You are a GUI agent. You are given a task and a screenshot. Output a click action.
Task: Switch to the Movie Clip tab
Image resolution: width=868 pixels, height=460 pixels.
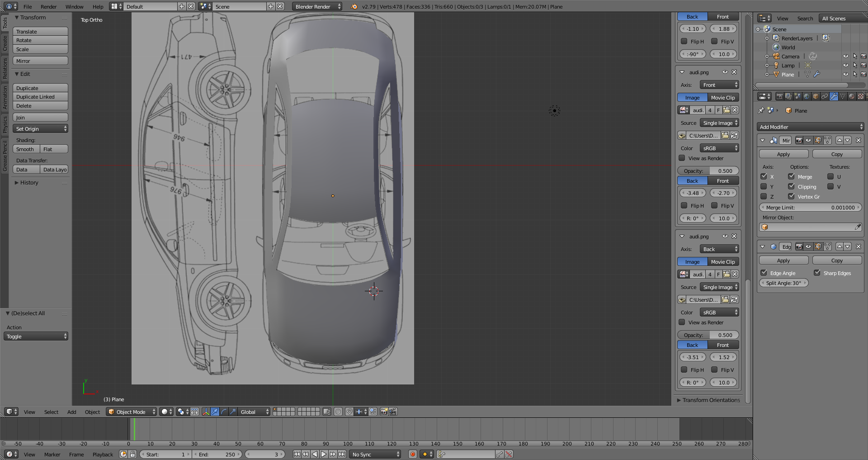[x=722, y=98]
